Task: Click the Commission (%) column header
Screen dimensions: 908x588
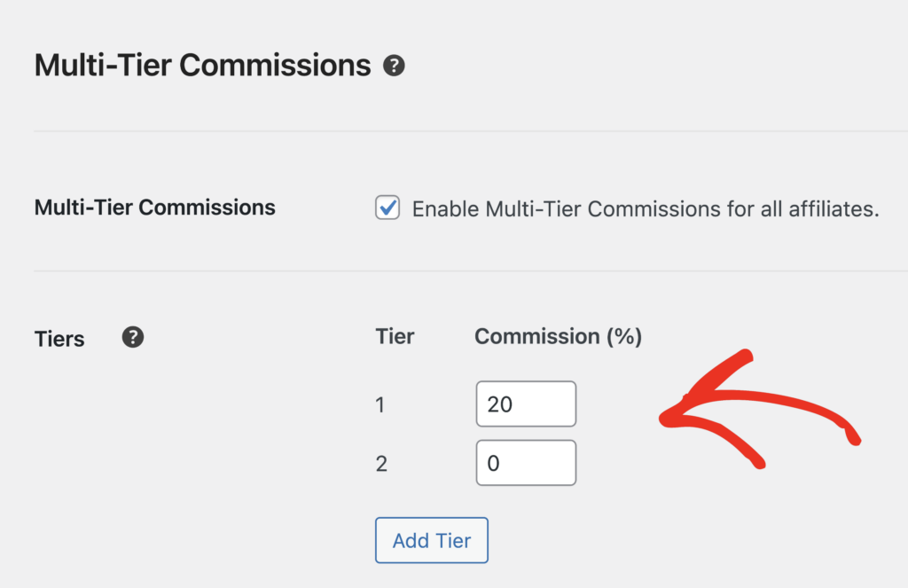Action: [x=558, y=336]
